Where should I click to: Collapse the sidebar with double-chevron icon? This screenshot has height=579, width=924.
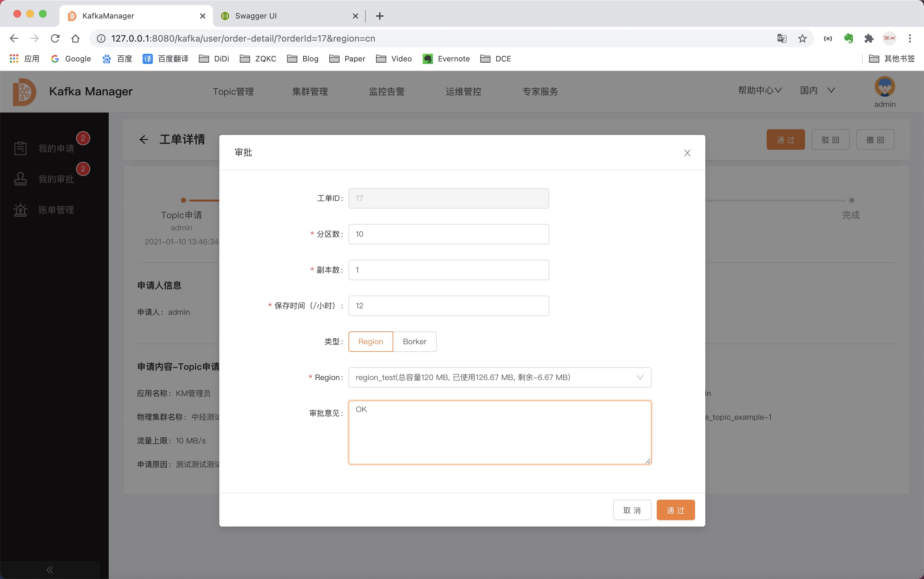[x=50, y=569]
